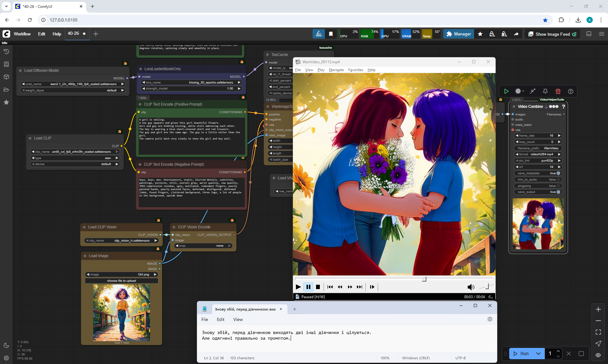This screenshot has width=608, height=364.
Task: Open Navigate menu in video player
Action: pos(336,70)
